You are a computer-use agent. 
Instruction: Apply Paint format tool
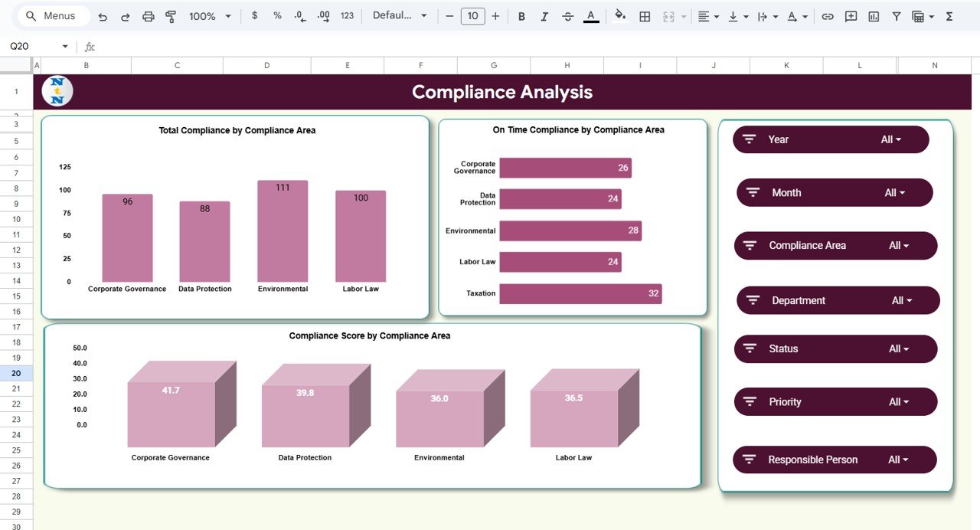point(170,16)
